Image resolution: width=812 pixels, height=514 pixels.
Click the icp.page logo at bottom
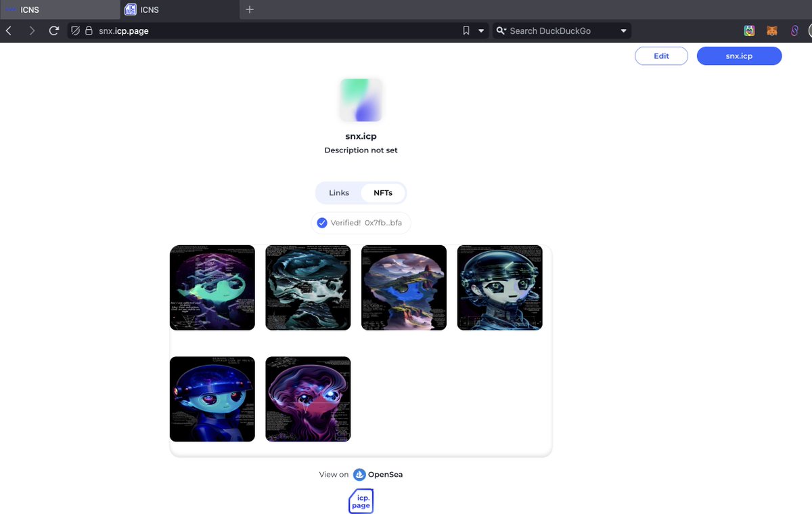[361, 501]
